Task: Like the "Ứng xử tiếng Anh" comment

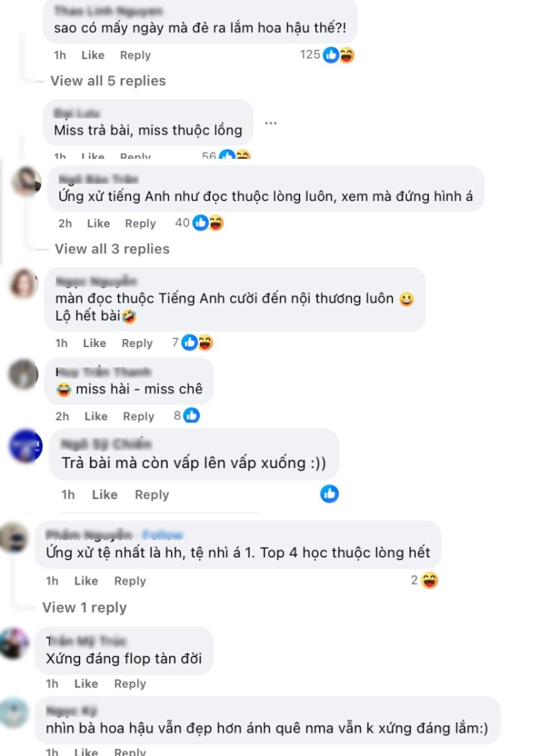Action: (x=98, y=223)
